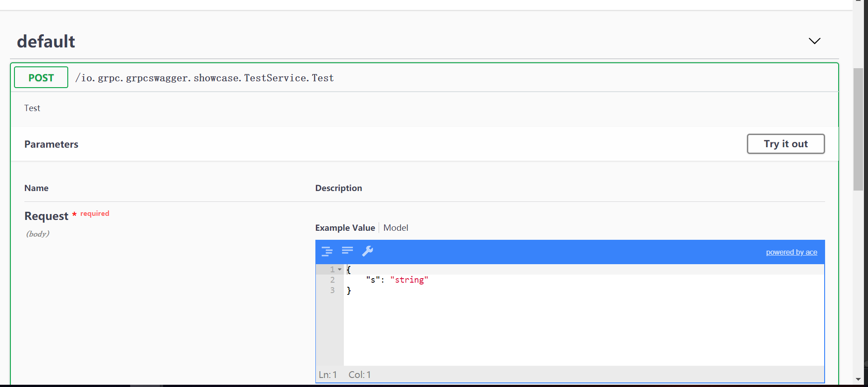Click the wrench repair JSON icon
868x387 pixels.
[367, 251]
